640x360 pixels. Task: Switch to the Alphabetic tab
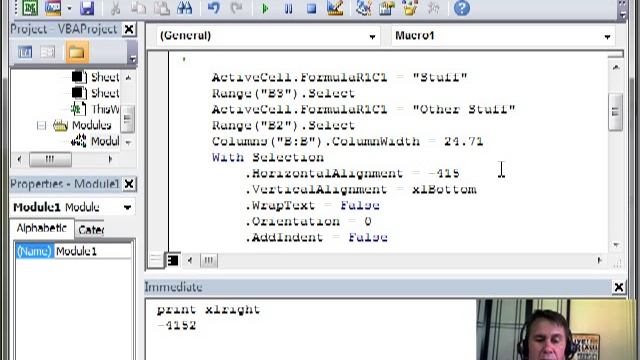42,228
